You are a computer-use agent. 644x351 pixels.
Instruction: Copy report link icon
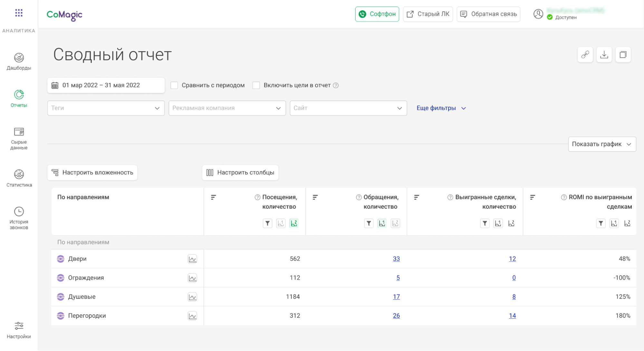coord(585,55)
